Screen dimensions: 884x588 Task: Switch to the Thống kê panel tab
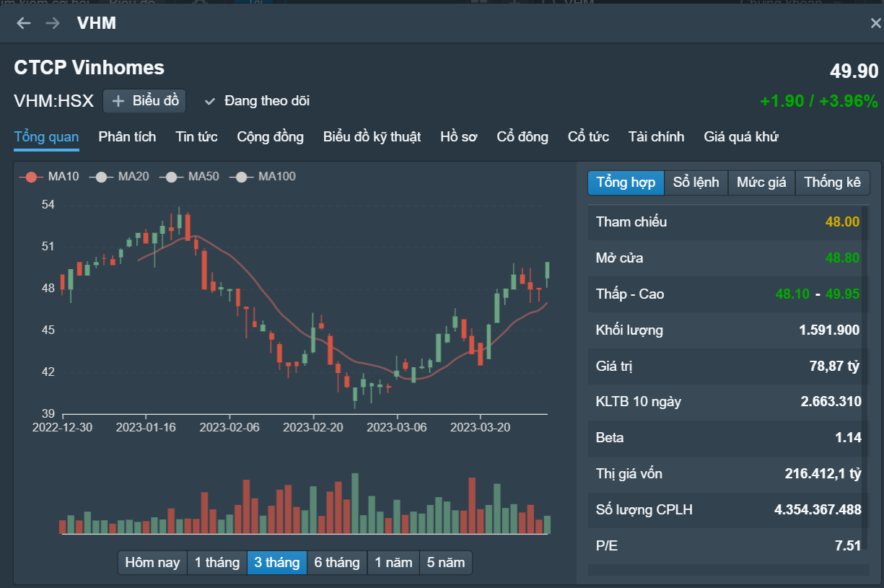(x=832, y=183)
